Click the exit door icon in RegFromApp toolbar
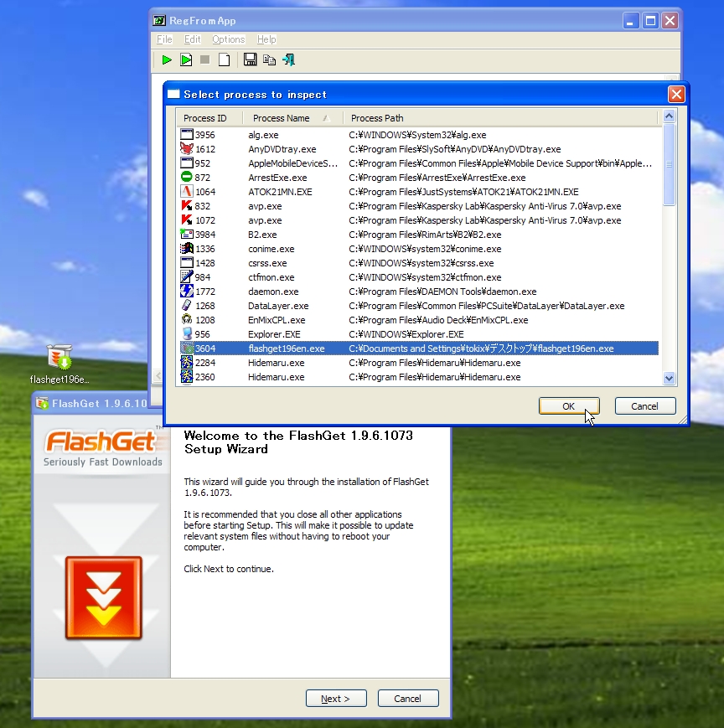 [288, 59]
